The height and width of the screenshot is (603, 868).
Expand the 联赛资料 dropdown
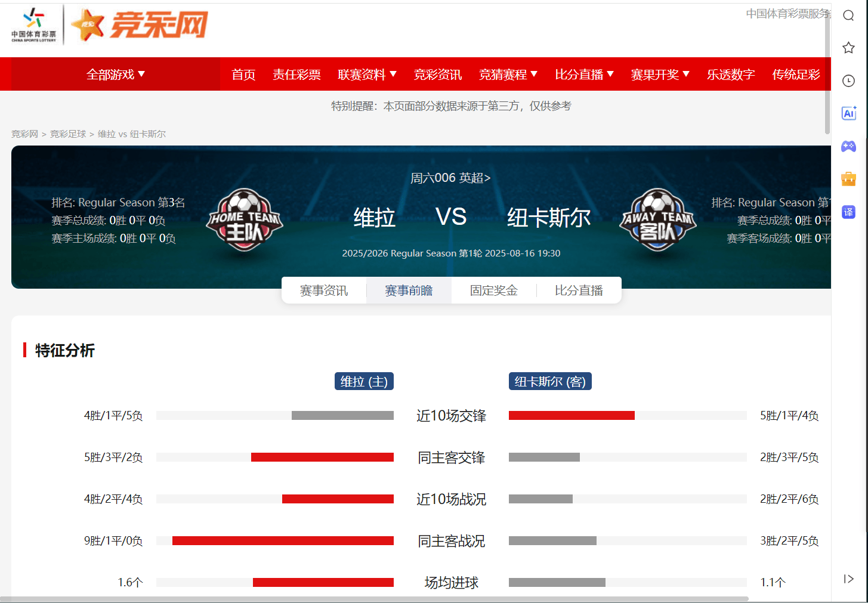click(x=367, y=75)
